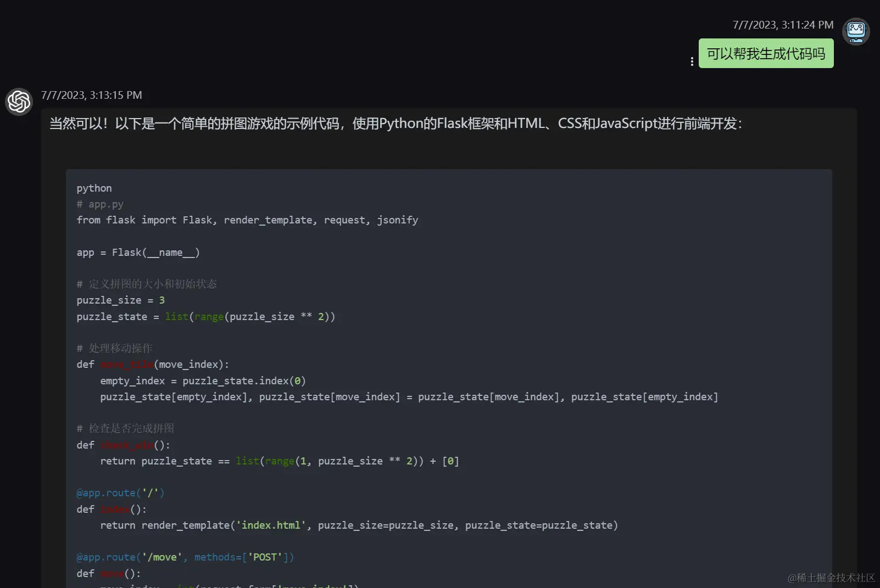The width and height of the screenshot is (880, 588).
Task: Click the 'return render_template' line
Action: 359,525
